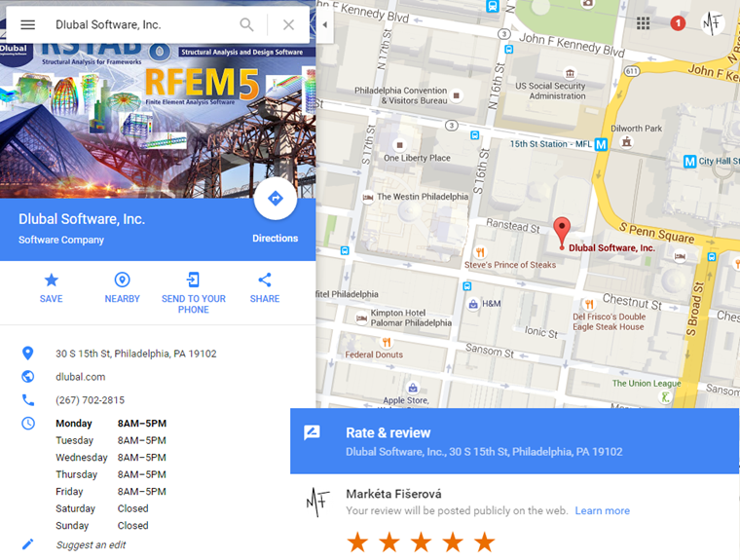The image size is (740, 560).
Task: Click the Monday 8AM–5PM hours row
Action: (x=111, y=424)
